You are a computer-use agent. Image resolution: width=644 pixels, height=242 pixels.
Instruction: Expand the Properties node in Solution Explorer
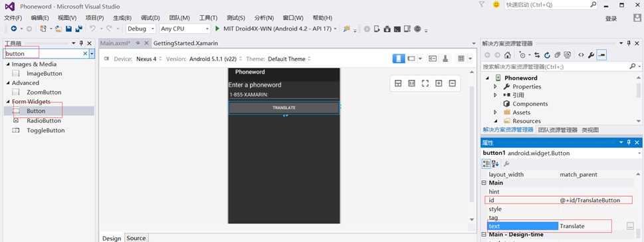point(495,86)
